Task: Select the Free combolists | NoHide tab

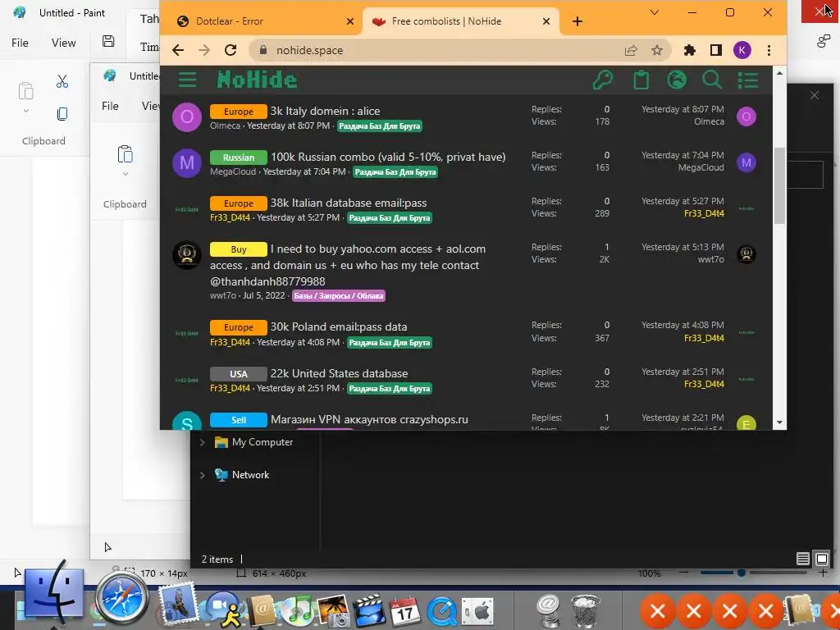Action: pyautogui.click(x=461, y=21)
